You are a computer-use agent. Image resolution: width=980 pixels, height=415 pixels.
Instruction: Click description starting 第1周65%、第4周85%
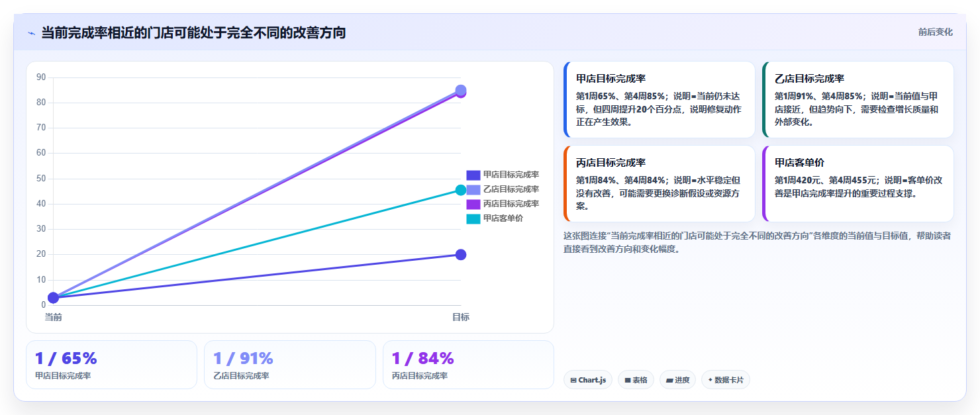coord(659,109)
